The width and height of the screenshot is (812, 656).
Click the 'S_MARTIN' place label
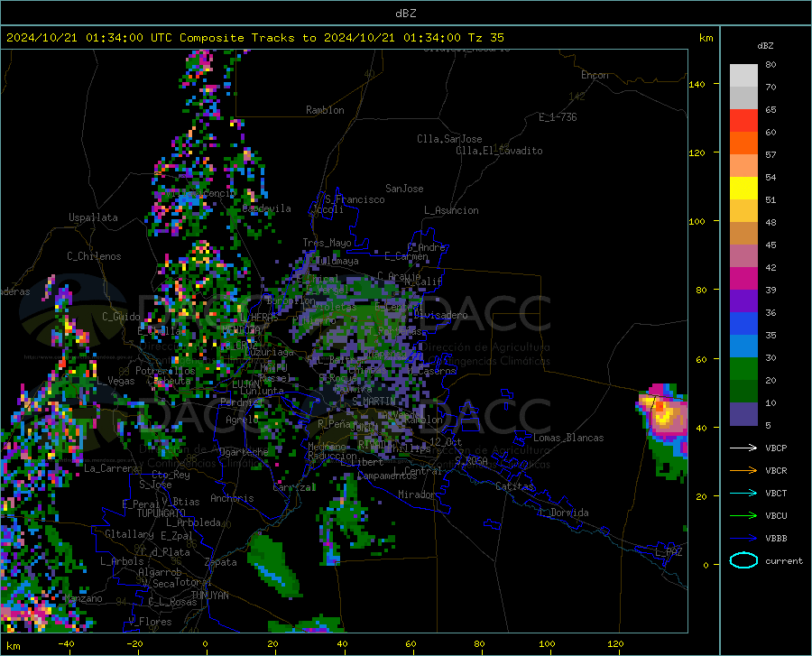tap(374, 402)
